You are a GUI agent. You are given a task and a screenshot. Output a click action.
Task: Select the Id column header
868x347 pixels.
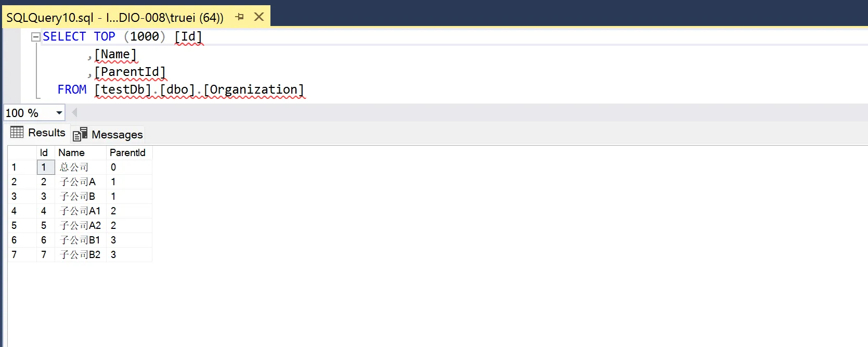click(46, 152)
